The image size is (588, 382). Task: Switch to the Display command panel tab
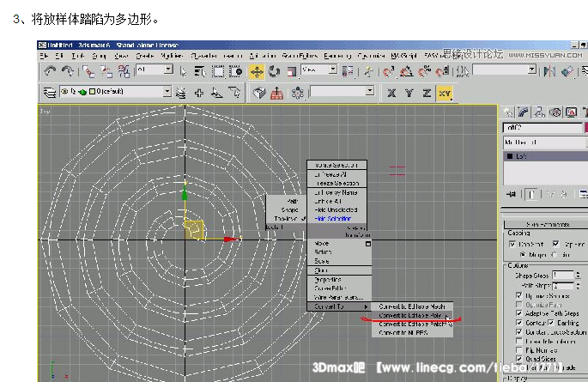click(x=571, y=112)
